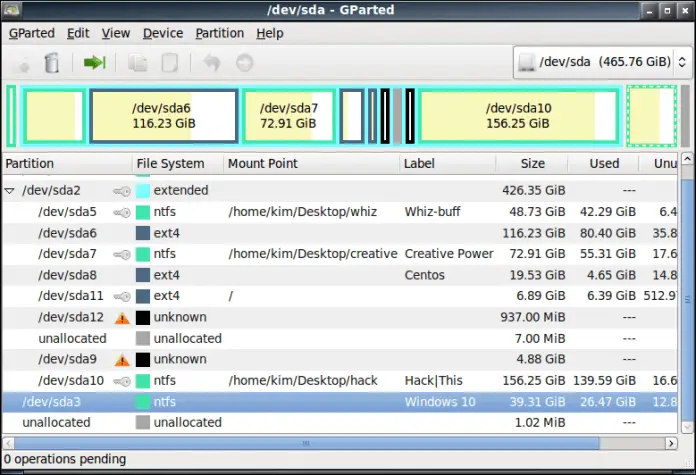Click the horizontal scrollbar right arrow
This screenshot has height=475, width=696.
coord(671,443)
